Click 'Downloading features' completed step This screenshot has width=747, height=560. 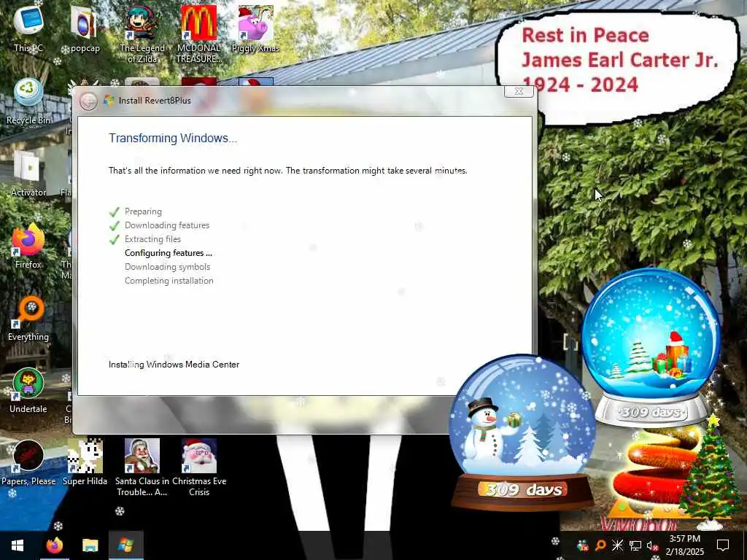point(167,225)
